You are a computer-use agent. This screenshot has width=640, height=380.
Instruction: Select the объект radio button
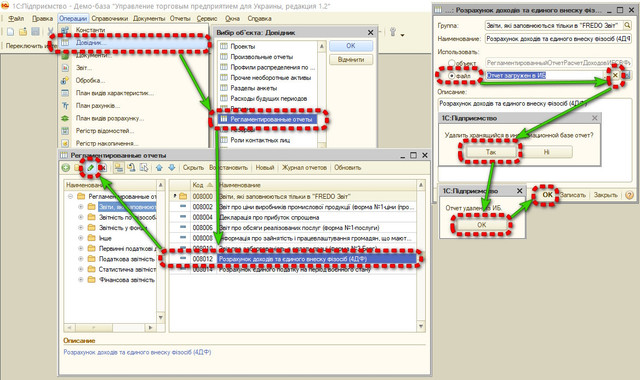451,63
